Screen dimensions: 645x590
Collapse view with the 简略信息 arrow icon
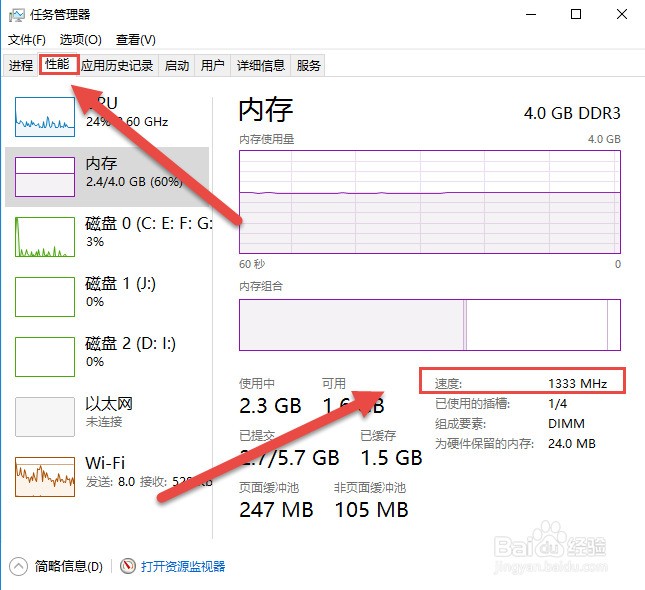[18, 567]
